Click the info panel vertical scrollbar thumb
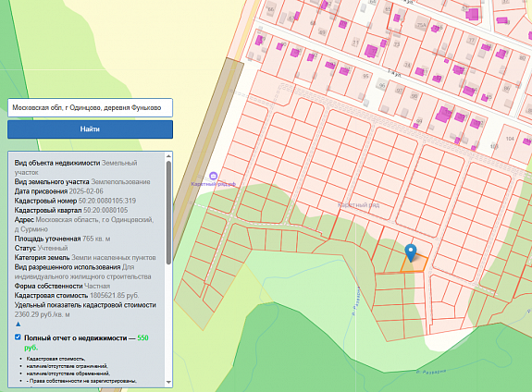This screenshot has height=392, width=532. (x=168, y=213)
